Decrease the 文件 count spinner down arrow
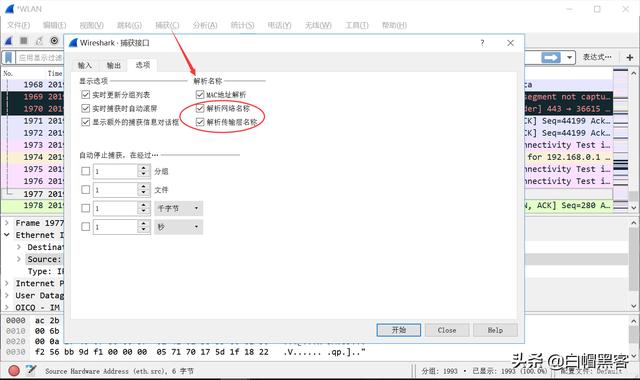Screen dimensions: 640x380 pos(143,193)
